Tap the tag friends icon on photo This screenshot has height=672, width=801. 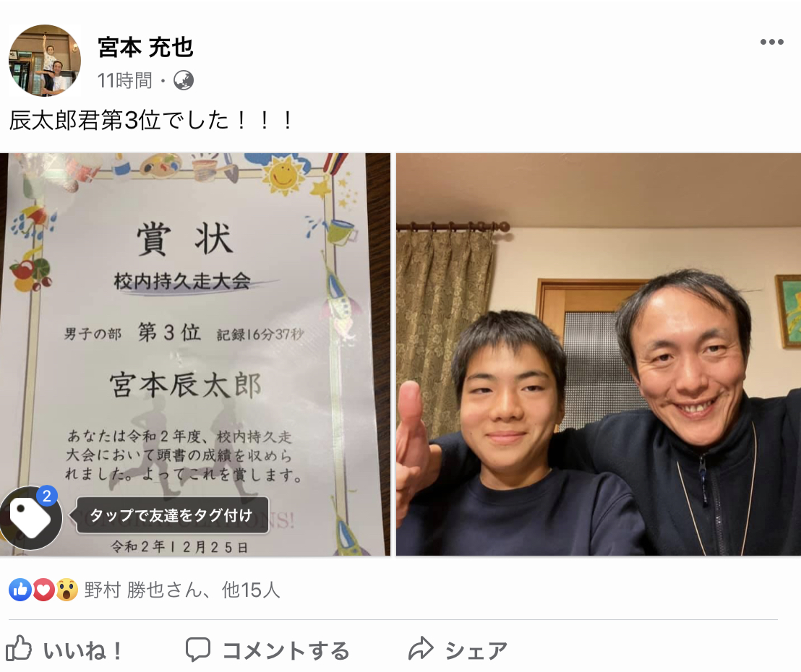tap(30, 518)
